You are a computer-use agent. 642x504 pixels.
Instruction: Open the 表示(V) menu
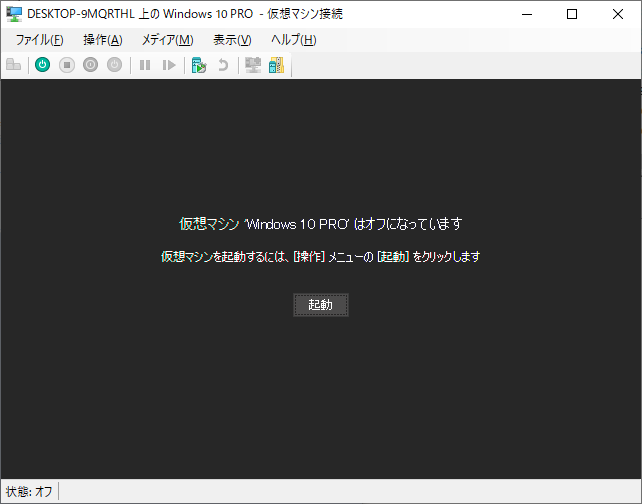pyautogui.click(x=232, y=40)
